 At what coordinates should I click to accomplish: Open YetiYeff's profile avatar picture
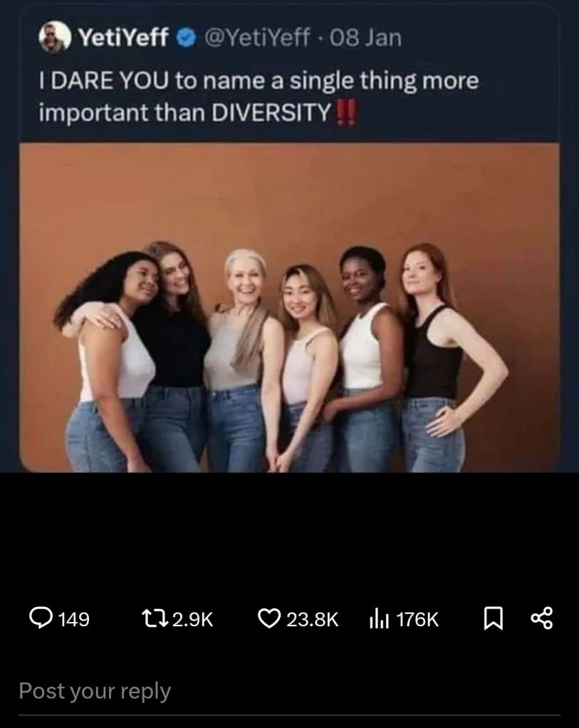click(55, 37)
